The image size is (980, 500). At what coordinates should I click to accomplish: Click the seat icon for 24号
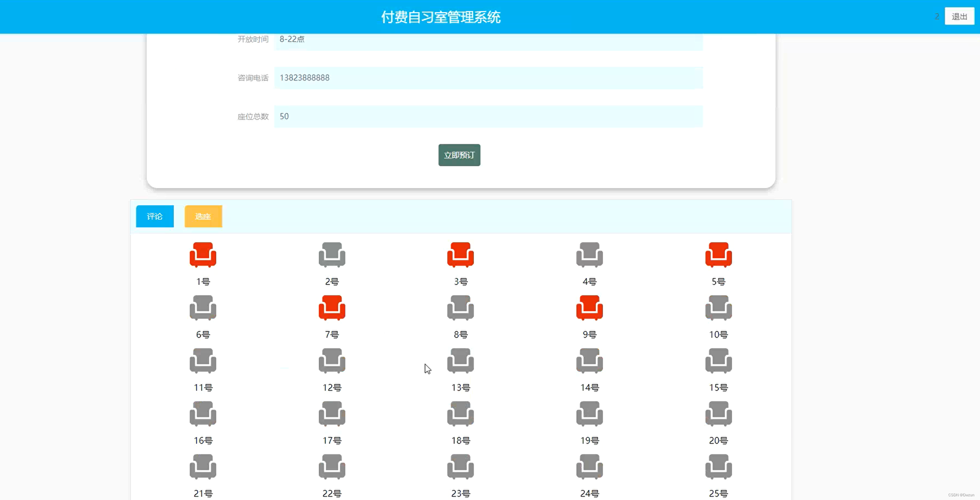point(589,466)
